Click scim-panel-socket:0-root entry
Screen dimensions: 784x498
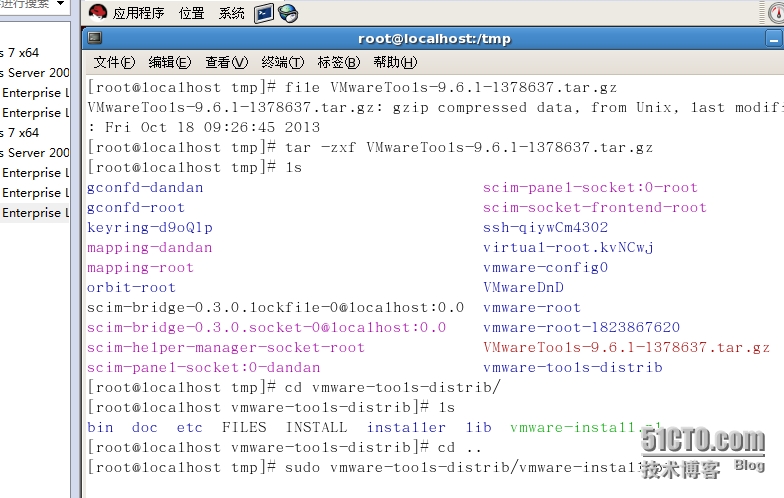click(590, 188)
